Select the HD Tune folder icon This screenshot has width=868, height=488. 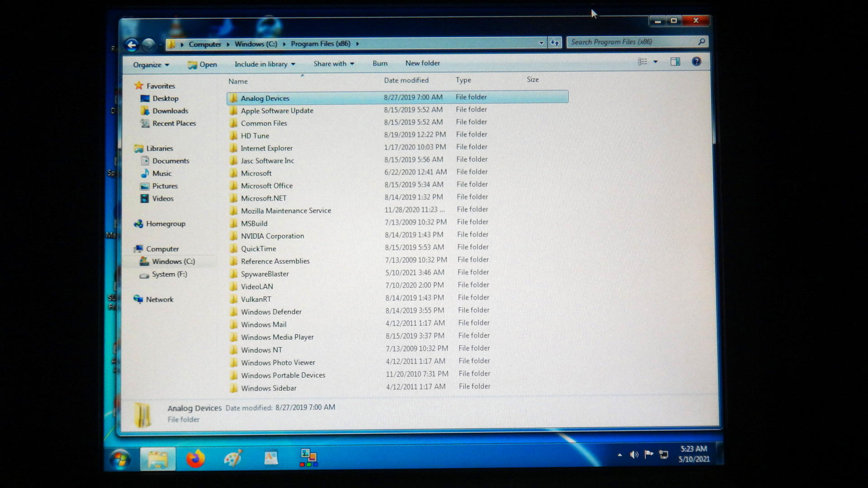(x=234, y=136)
